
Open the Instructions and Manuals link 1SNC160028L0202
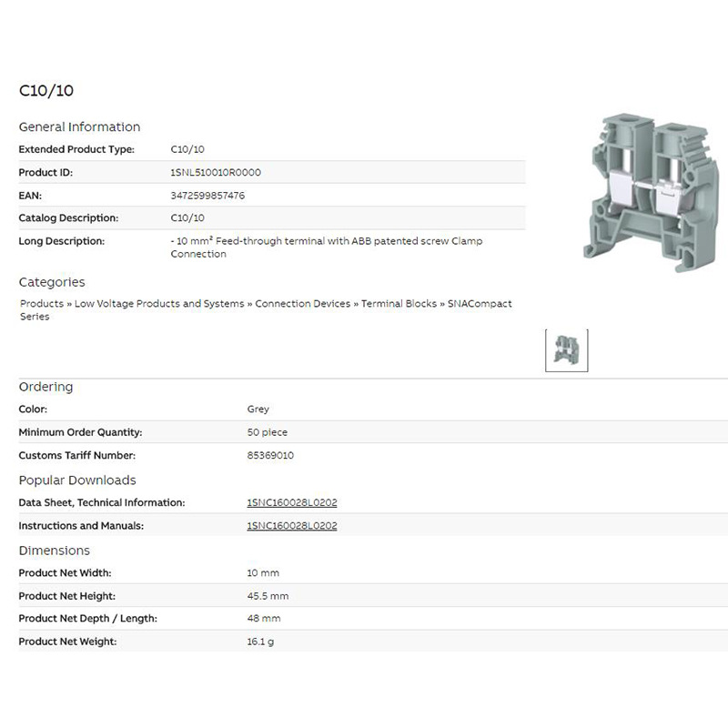[x=292, y=526]
